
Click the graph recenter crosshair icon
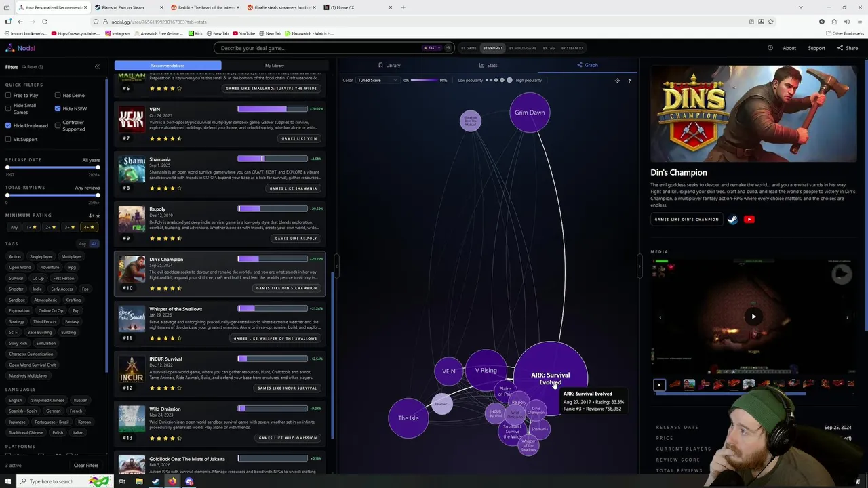pos(617,81)
